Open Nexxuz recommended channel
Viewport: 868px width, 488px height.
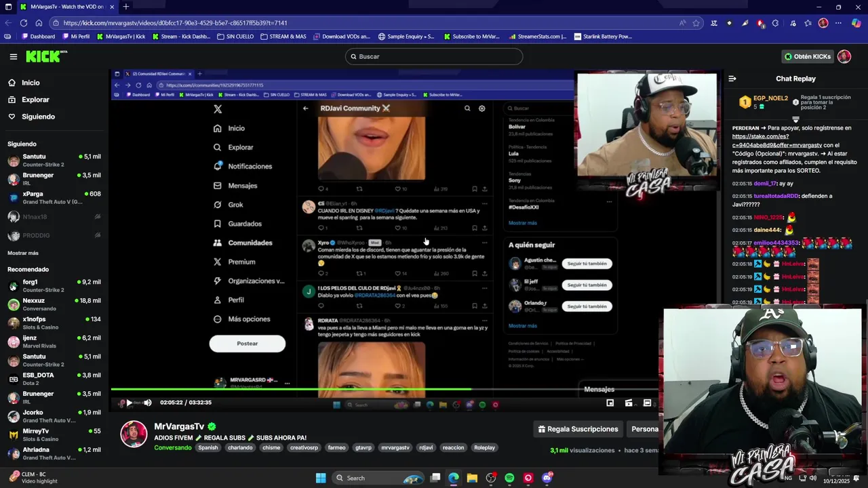click(x=54, y=304)
